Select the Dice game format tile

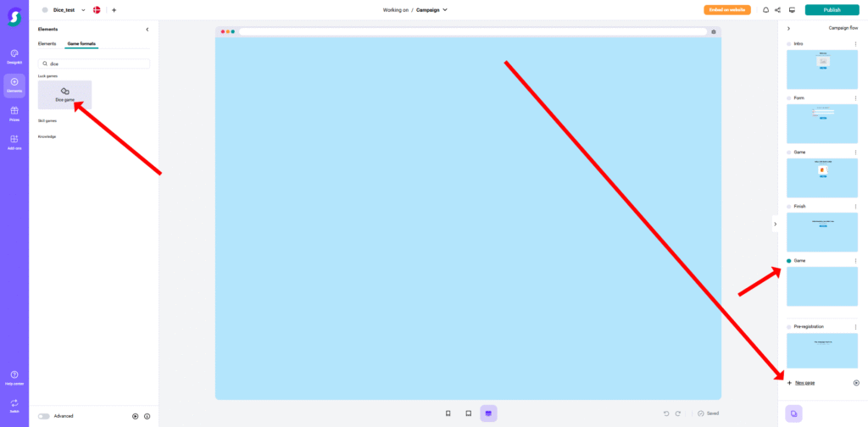(x=64, y=94)
